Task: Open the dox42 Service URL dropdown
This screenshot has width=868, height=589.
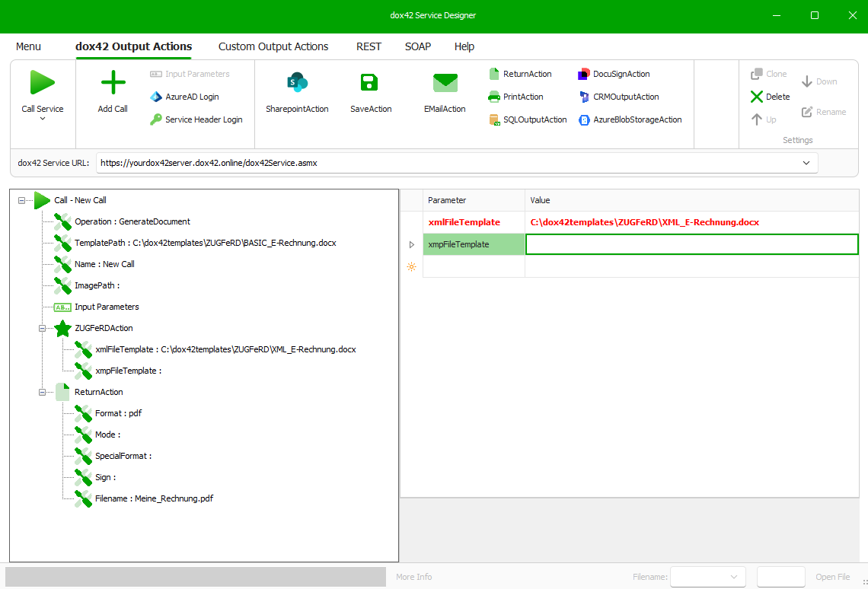Action: [x=806, y=163]
